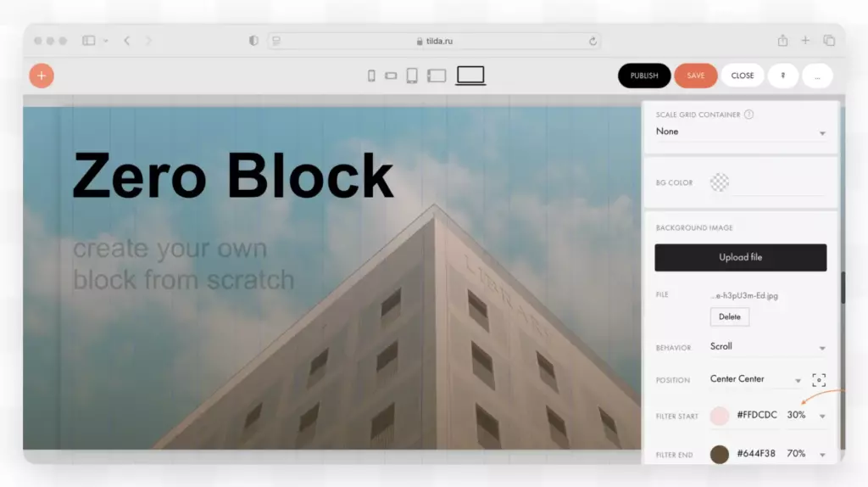Open the BG Color transparent swatch
This screenshot has height=487, width=868.
[x=720, y=182]
